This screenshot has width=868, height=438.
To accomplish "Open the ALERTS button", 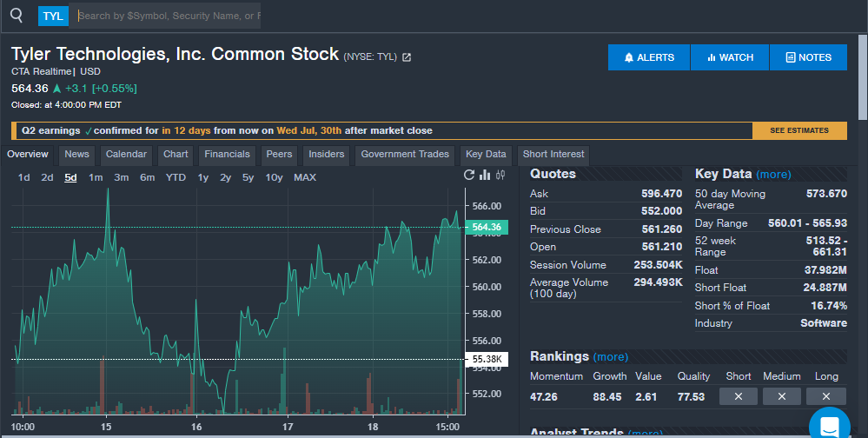I will 649,57.
